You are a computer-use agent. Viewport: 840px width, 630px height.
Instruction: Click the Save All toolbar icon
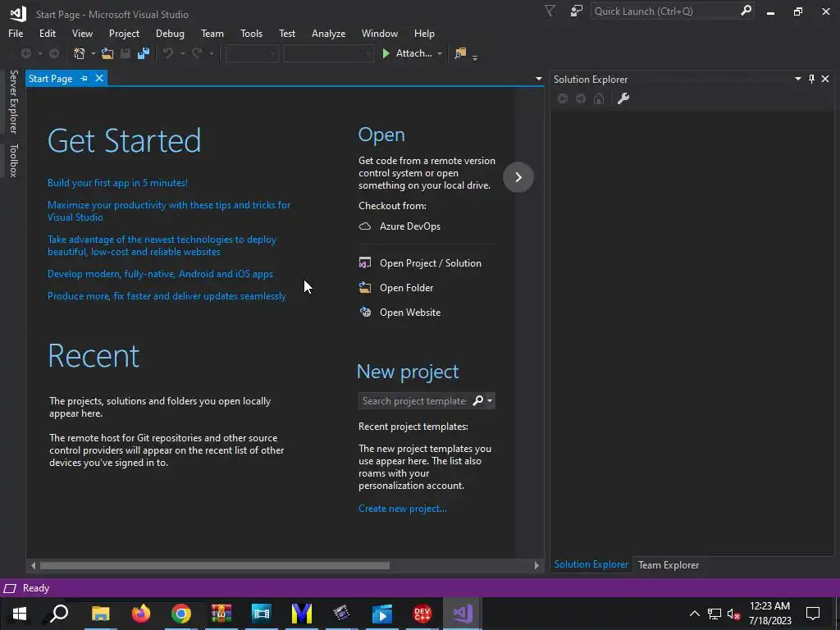click(144, 53)
